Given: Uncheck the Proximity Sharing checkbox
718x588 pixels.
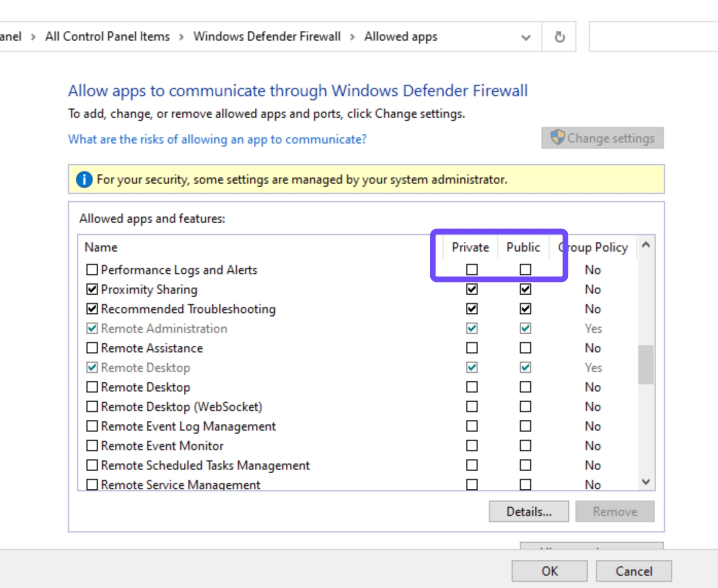Looking at the screenshot, I should coord(92,289).
